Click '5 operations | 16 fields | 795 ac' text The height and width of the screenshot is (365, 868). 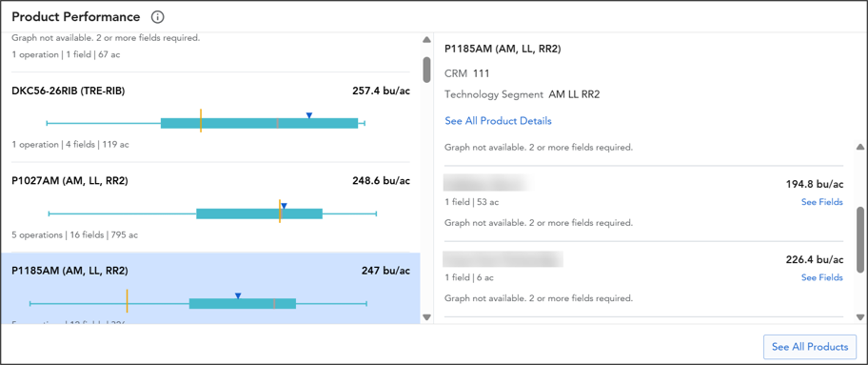pyautogui.click(x=75, y=235)
